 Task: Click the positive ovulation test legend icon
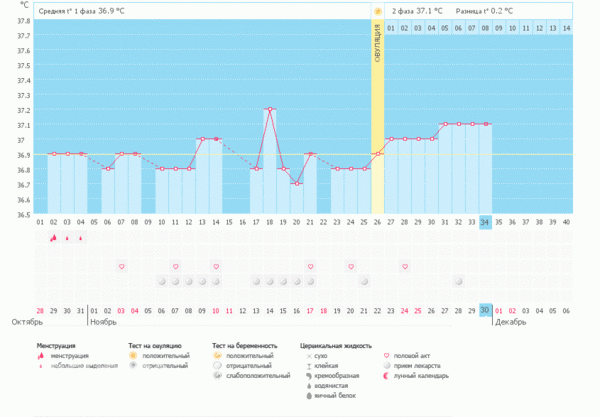pos(132,355)
